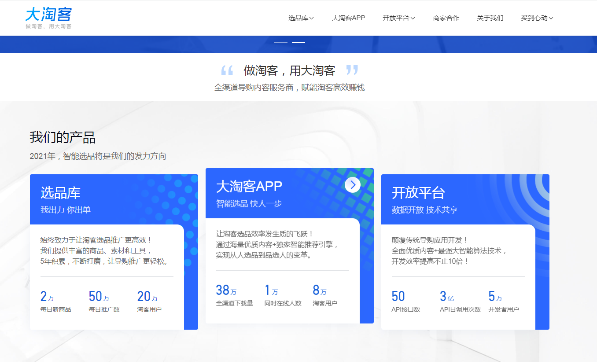This screenshot has width=597, height=364.
Task: Click the 同时在线人数 statistic label
Action: (x=283, y=303)
